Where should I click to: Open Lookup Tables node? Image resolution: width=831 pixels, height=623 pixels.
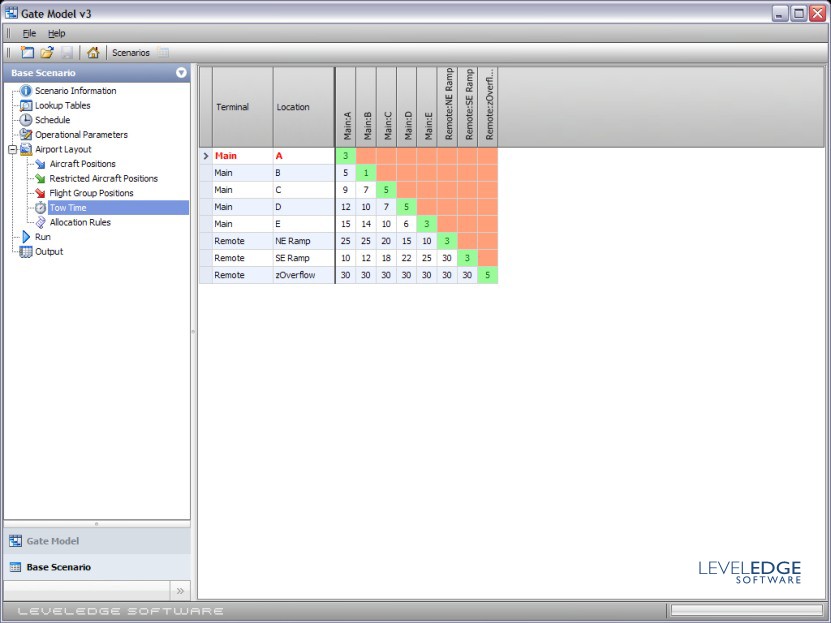pyautogui.click(x=62, y=105)
